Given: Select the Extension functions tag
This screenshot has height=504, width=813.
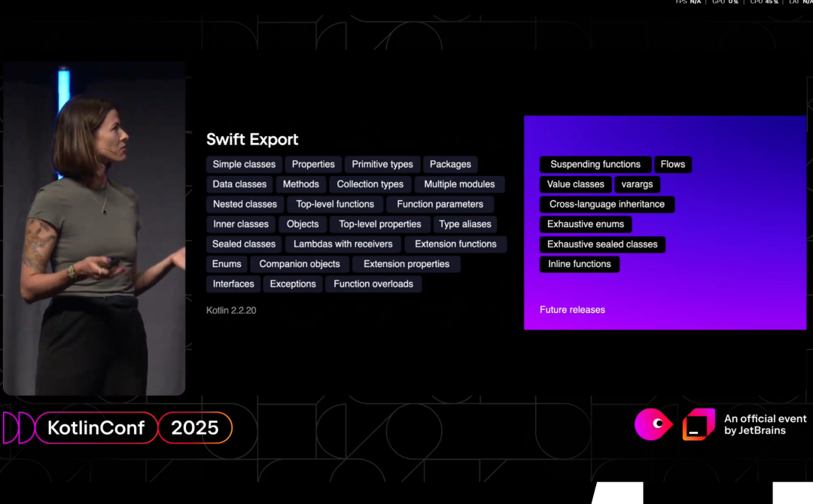Looking at the screenshot, I should (x=455, y=244).
